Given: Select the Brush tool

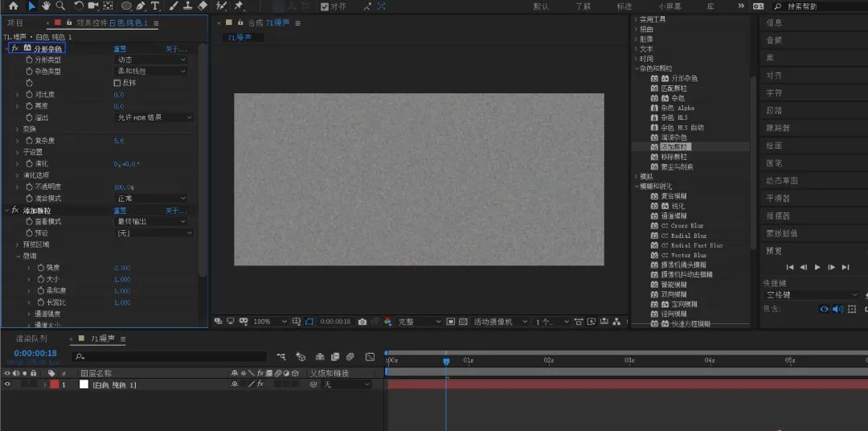Looking at the screenshot, I should coord(174,6).
